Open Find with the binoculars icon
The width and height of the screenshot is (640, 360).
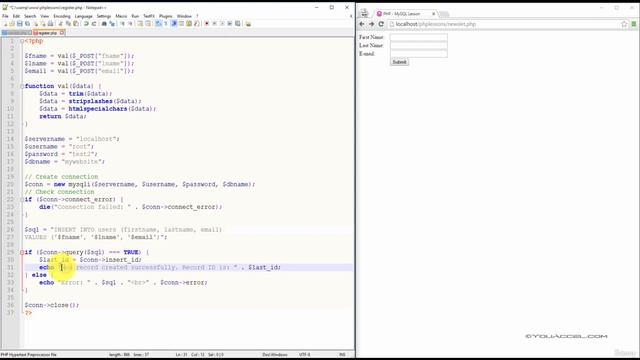pos(104,24)
